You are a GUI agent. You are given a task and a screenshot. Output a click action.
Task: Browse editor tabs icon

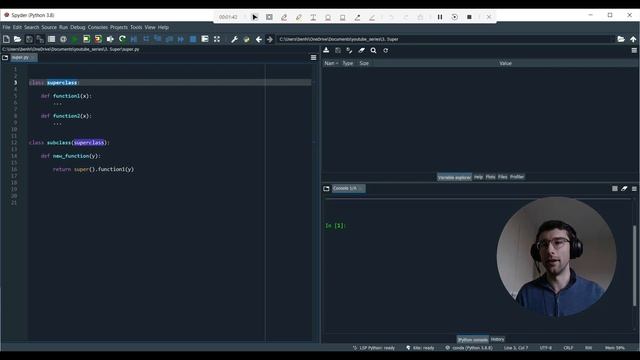pos(5,58)
